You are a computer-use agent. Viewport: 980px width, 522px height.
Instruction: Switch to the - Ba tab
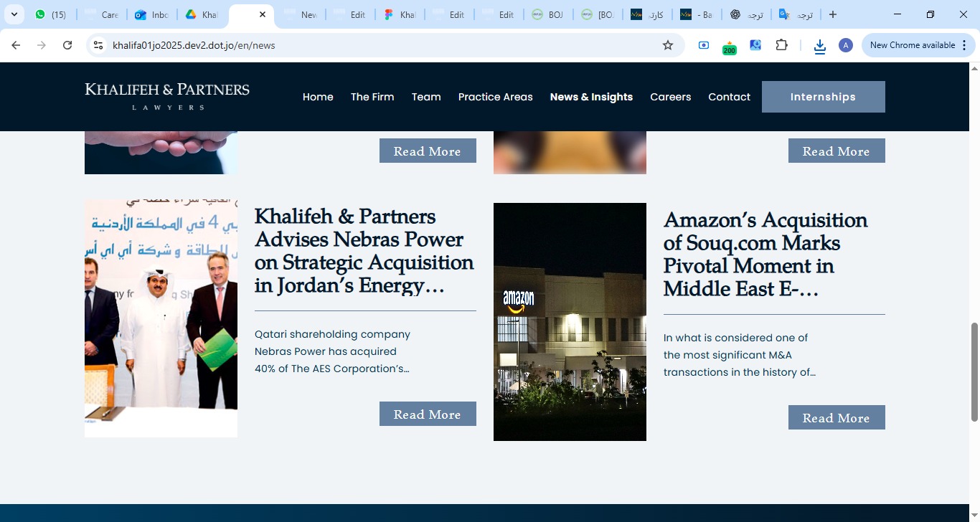(x=697, y=14)
